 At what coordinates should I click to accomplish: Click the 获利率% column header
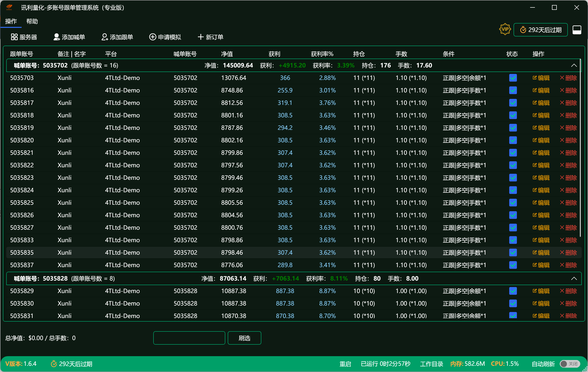[x=322, y=54]
